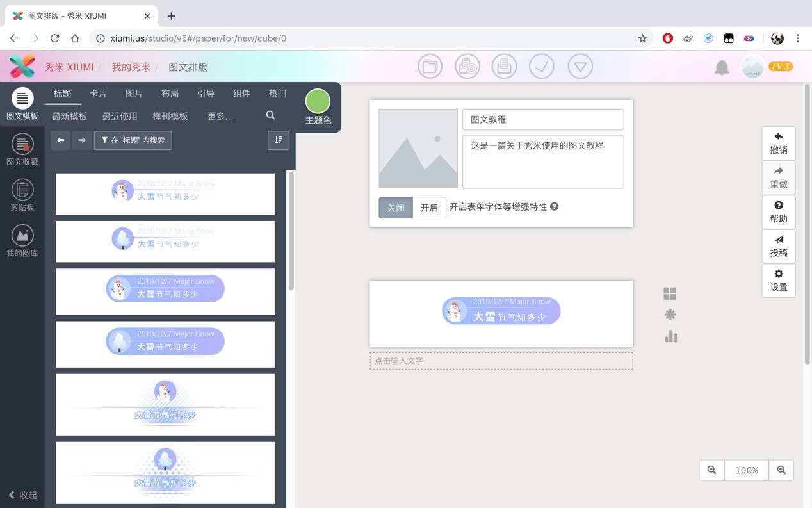Expand 更多... template options
Image resolution: width=812 pixels, height=508 pixels.
tap(220, 116)
